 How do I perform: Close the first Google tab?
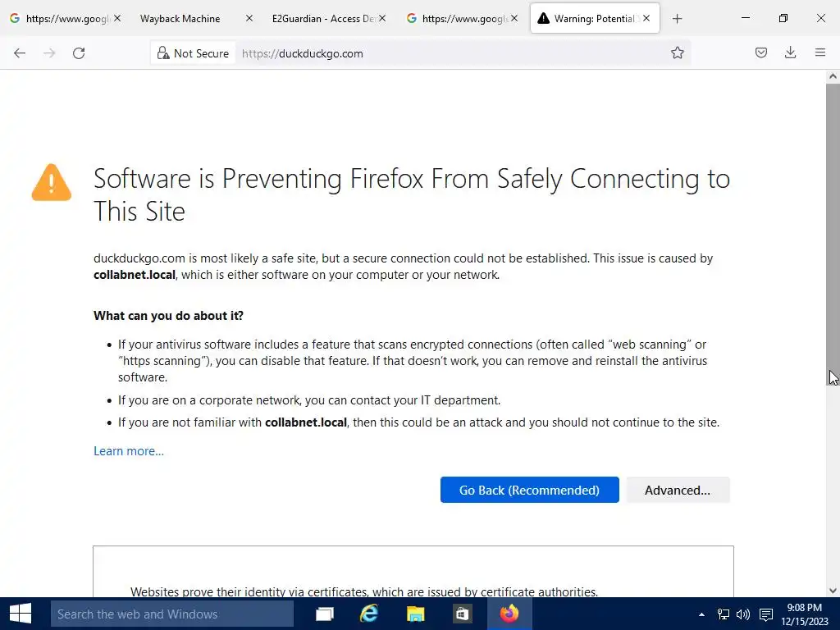117,18
